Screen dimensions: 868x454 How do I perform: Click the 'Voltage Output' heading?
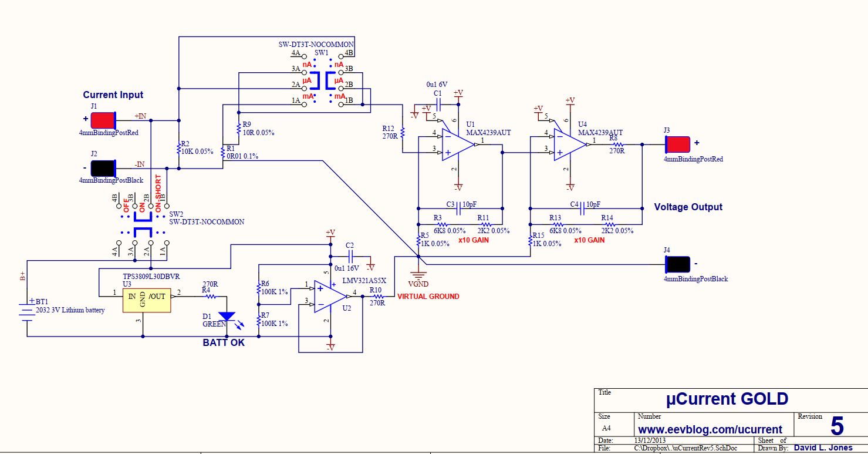point(688,207)
